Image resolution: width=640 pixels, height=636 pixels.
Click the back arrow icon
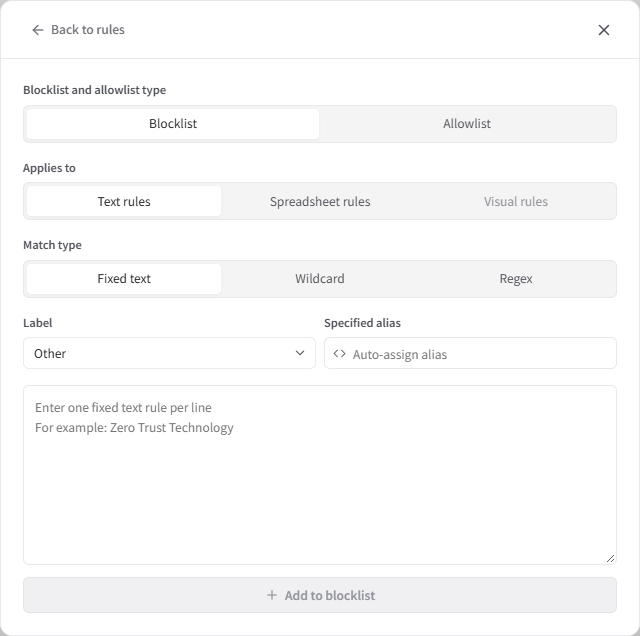[x=38, y=30]
